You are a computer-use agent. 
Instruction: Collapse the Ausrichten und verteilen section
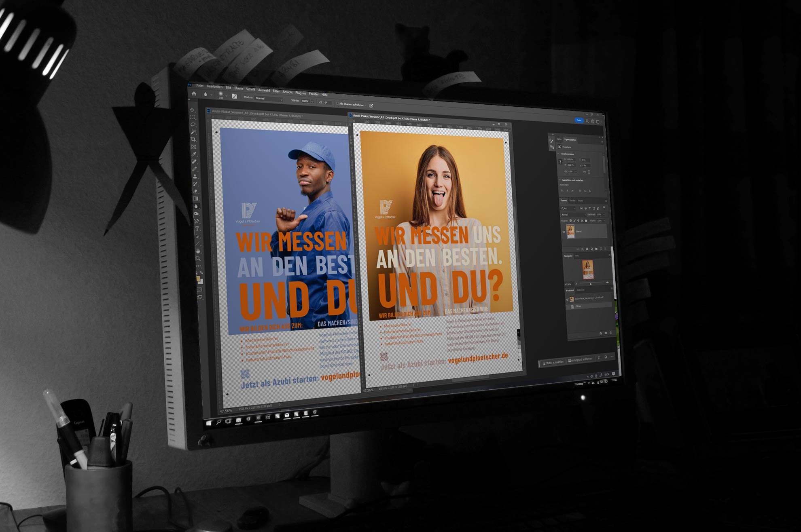(x=560, y=180)
